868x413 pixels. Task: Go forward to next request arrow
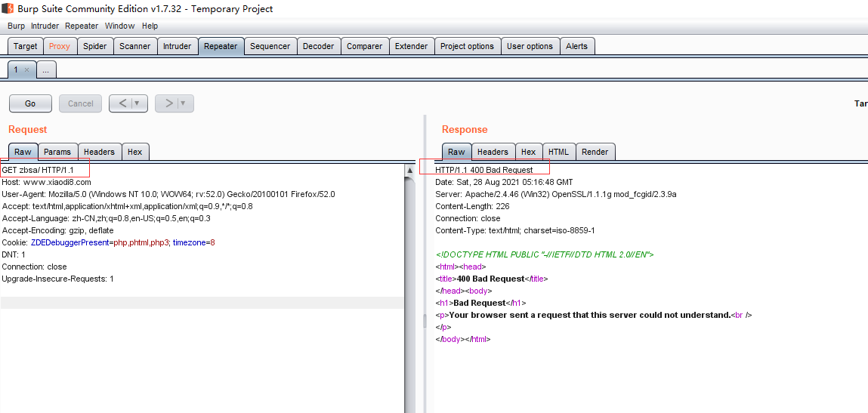point(169,103)
